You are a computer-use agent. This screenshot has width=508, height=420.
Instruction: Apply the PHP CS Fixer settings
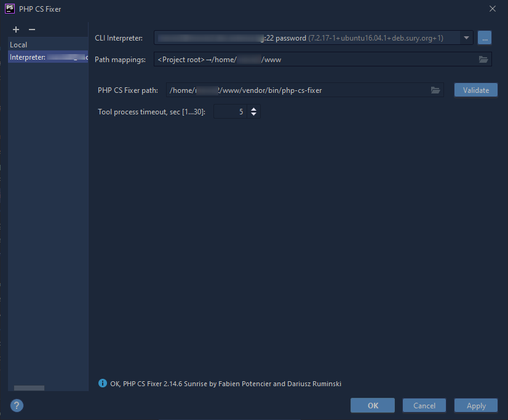[x=475, y=405]
